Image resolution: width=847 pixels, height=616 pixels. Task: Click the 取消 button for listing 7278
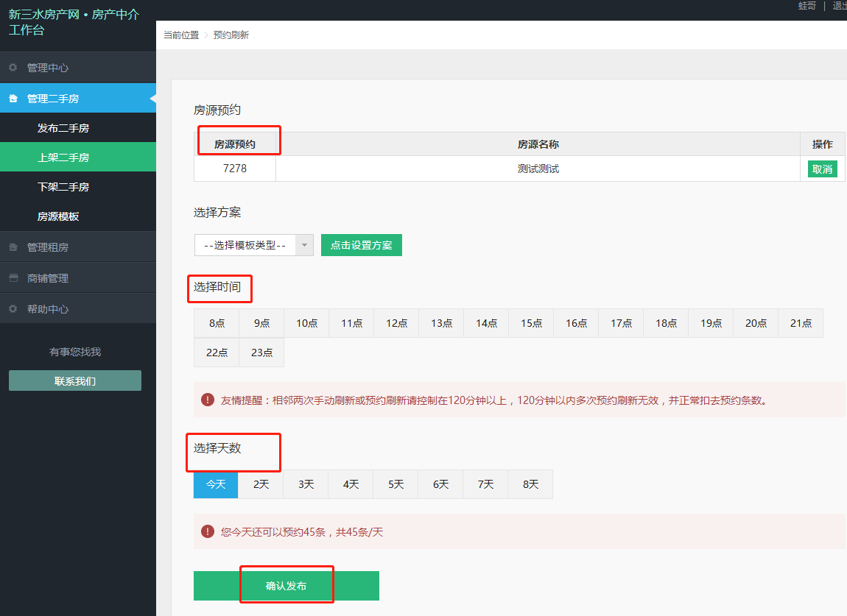(x=822, y=169)
